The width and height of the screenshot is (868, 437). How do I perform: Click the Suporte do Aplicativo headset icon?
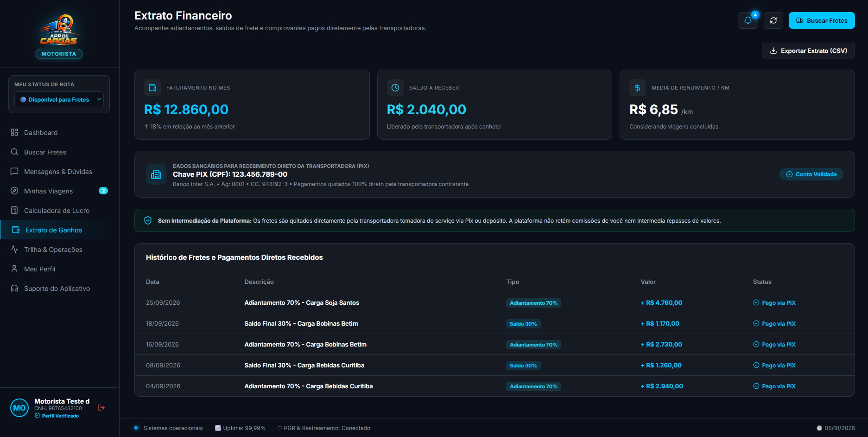[x=14, y=288]
